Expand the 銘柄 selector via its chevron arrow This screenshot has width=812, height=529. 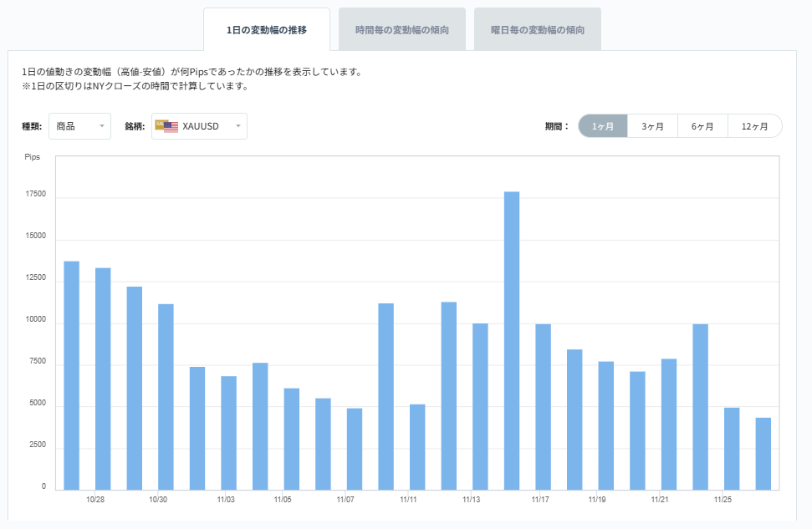tap(237, 125)
